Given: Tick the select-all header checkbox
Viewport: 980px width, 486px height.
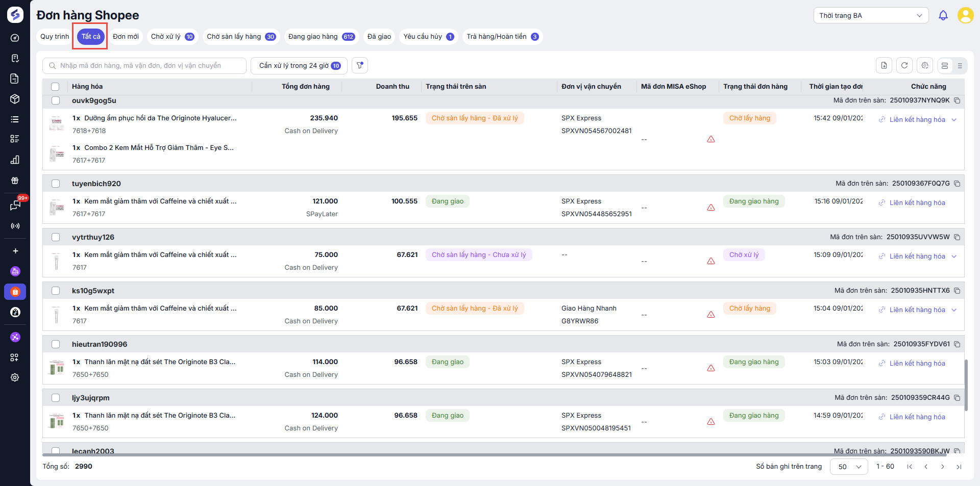Looking at the screenshot, I should click(55, 87).
